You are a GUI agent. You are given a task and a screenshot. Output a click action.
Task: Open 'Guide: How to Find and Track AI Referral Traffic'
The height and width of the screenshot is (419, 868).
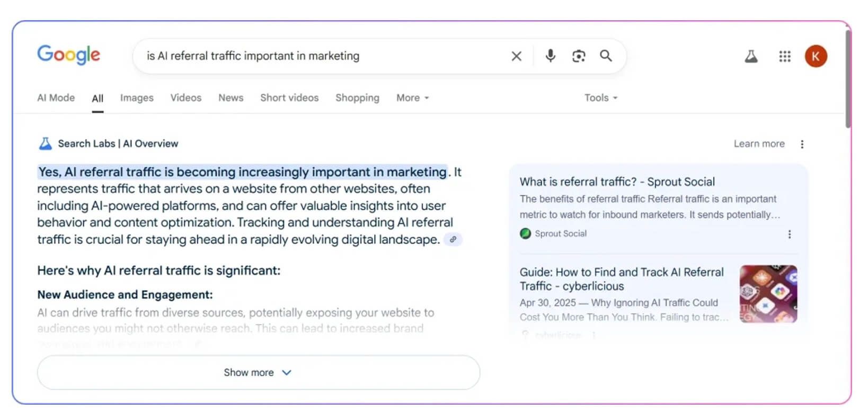(622, 279)
